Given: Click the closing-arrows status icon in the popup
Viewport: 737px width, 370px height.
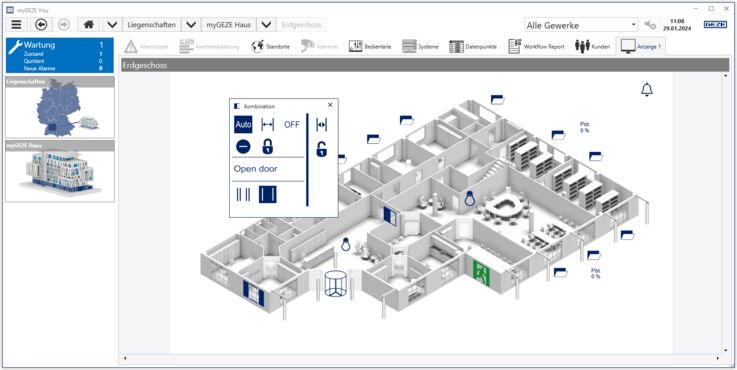Looking at the screenshot, I should point(321,125).
